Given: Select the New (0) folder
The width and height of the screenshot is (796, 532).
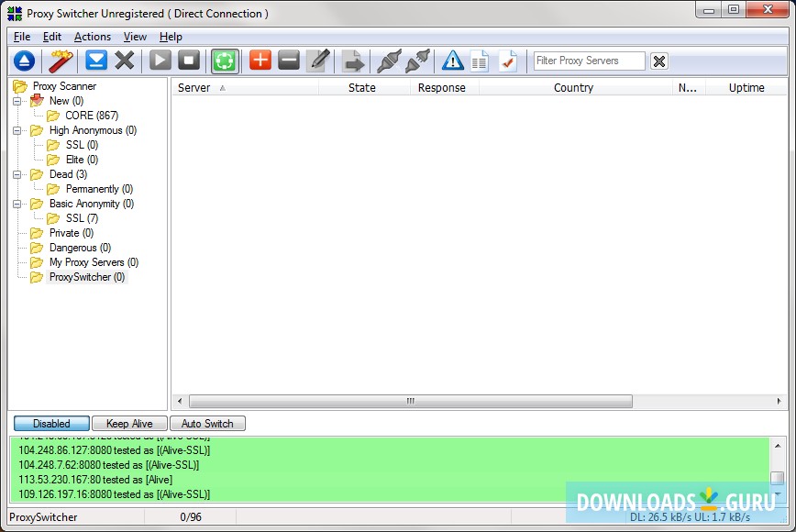Looking at the screenshot, I should click(66, 101).
